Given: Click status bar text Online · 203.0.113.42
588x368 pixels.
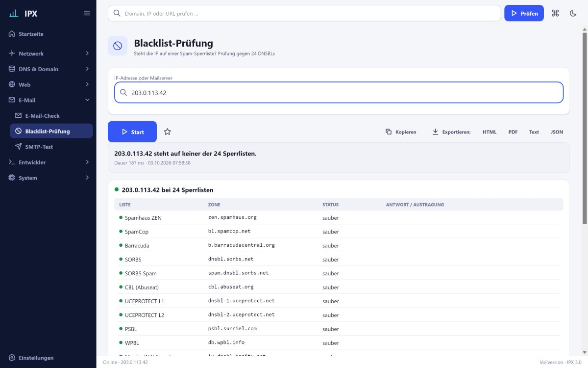Looking at the screenshot, I should click(x=125, y=362).
